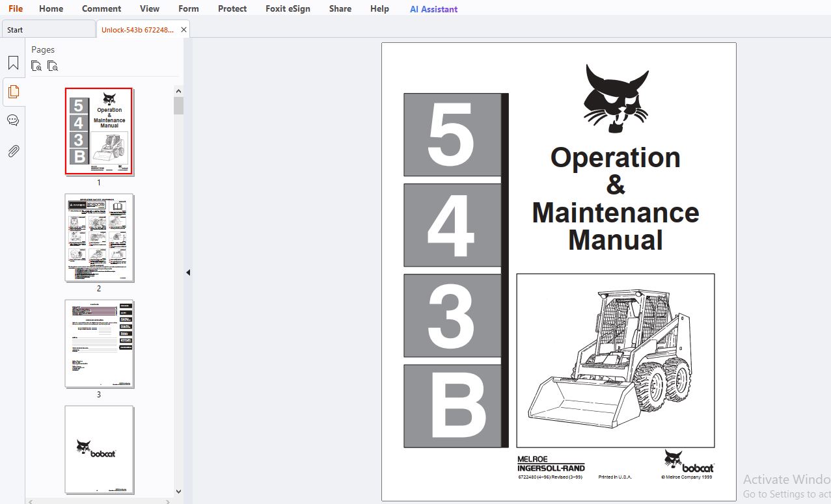The height and width of the screenshot is (504, 831).
Task: Open the Comments panel icon
Action: pos(13,120)
